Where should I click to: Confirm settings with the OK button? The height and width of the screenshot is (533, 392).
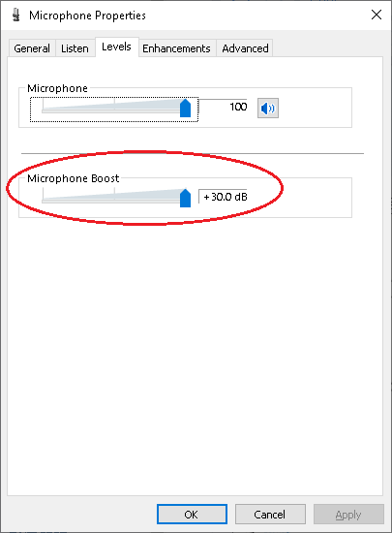[192, 515]
